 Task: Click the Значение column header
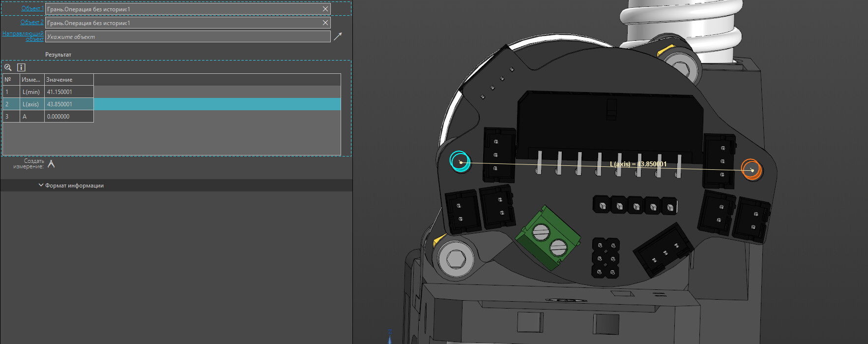click(68, 80)
